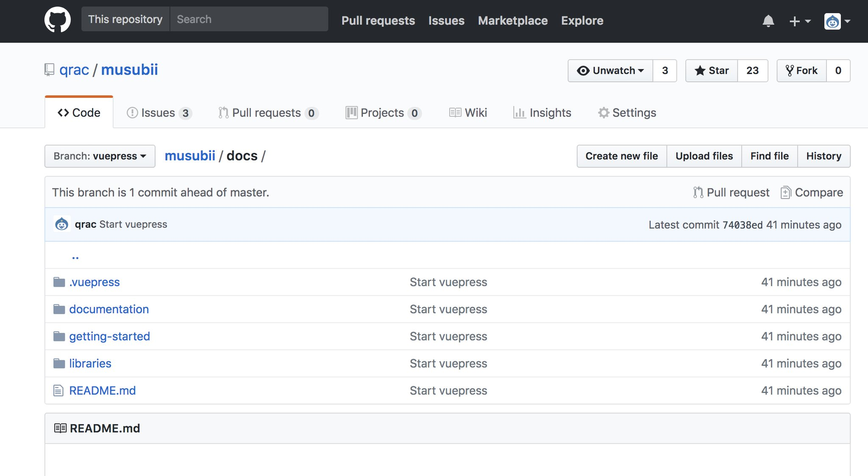Click the repository bookmark icon next to qrac
Image resolution: width=868 pixels, height=476 pixels.
click(x=49, y=69)
